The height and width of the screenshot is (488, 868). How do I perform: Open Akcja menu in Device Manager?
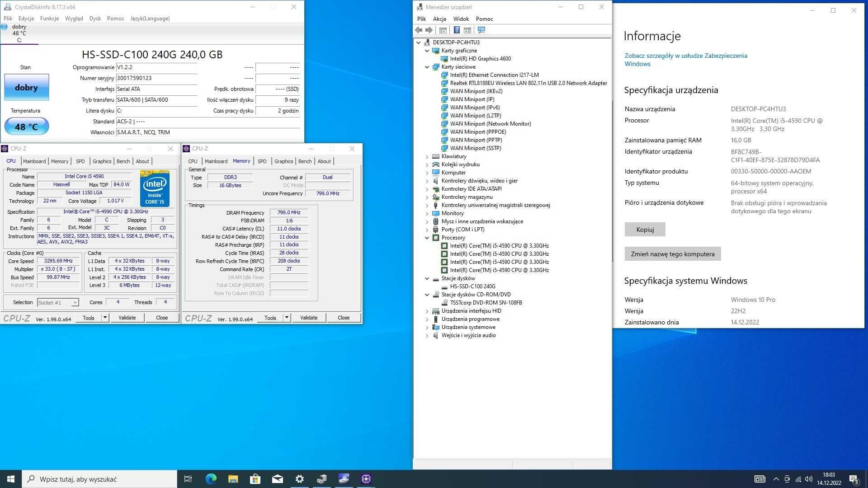[x=439, y=19]
